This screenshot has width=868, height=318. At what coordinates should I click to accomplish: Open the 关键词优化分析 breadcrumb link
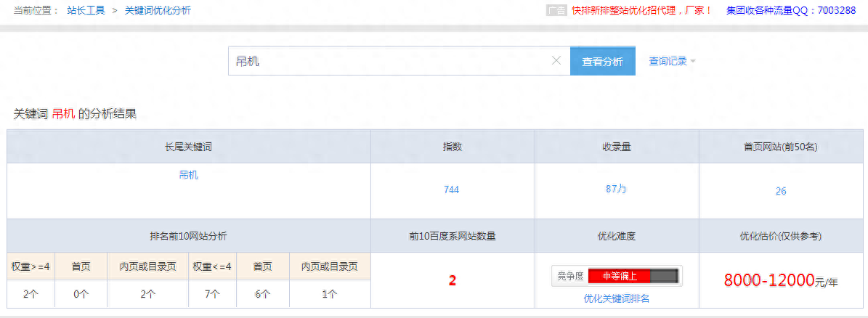coord(158,11)
